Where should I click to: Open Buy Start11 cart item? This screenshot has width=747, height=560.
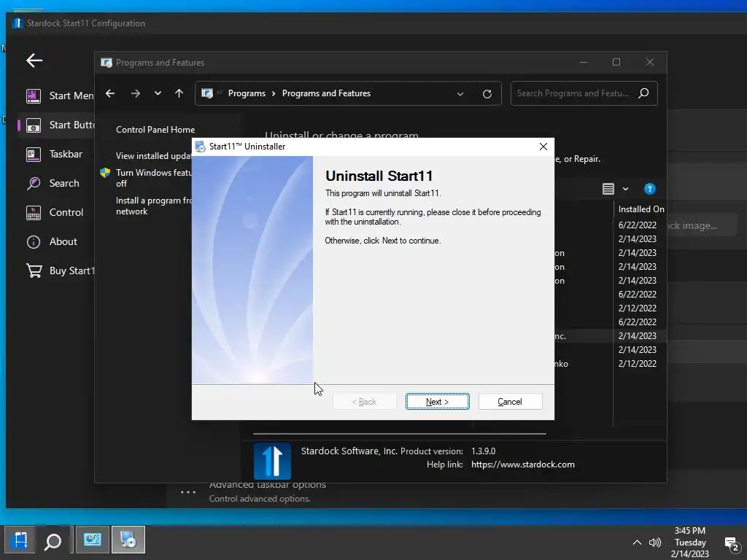60,271
